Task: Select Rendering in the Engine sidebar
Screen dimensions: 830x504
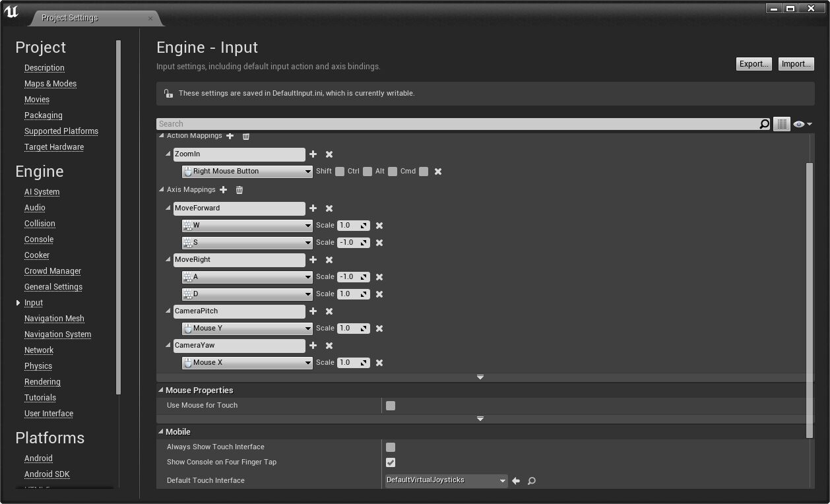Action: point(42,381)
